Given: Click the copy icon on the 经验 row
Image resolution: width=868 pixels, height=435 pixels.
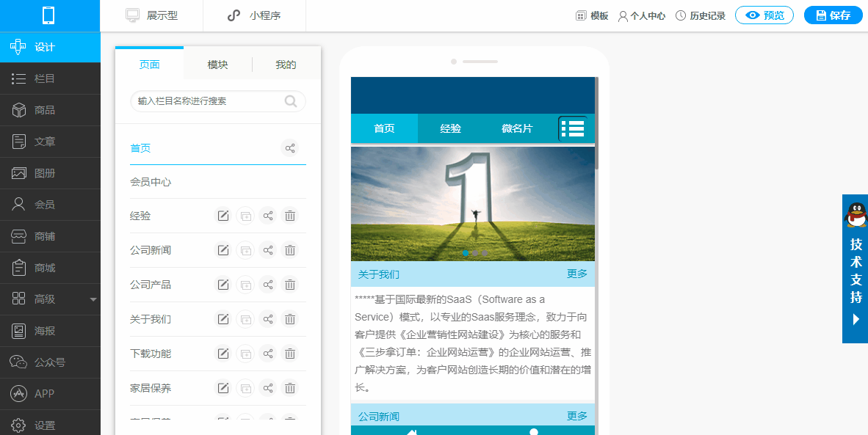Looking at the screenshot, I should (245, 216).
